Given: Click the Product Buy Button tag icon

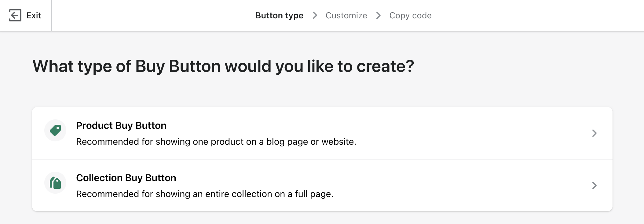Looking at the screenshot, I should click(56, 130).
